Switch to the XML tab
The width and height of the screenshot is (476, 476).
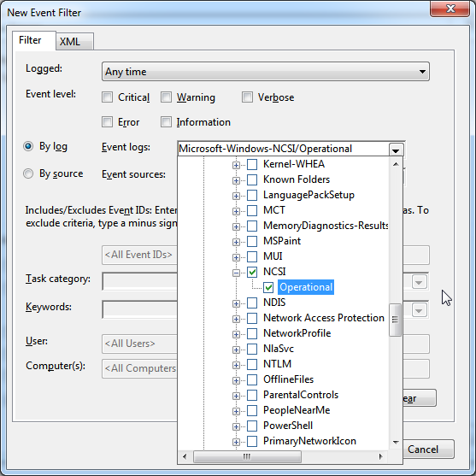point(74,41)
